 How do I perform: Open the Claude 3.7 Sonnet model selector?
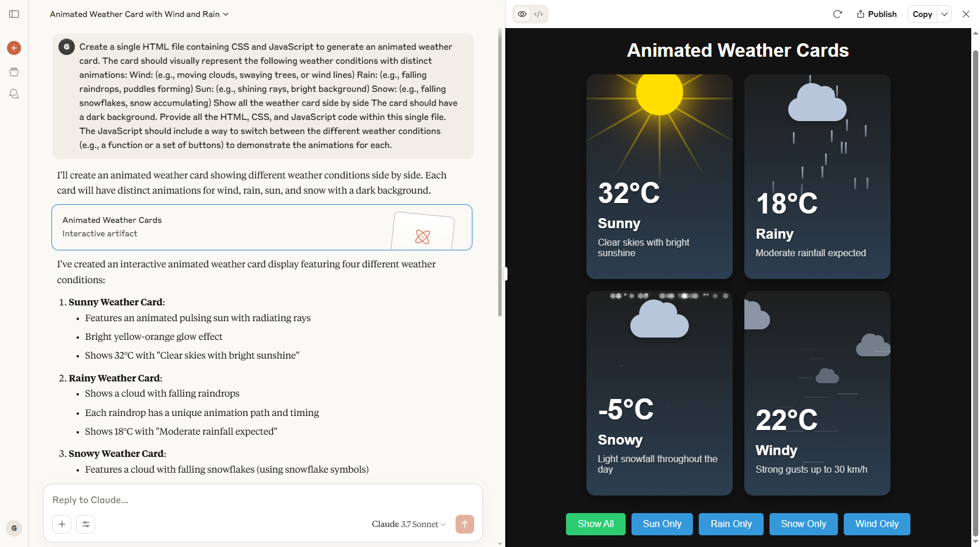(408, 524)
